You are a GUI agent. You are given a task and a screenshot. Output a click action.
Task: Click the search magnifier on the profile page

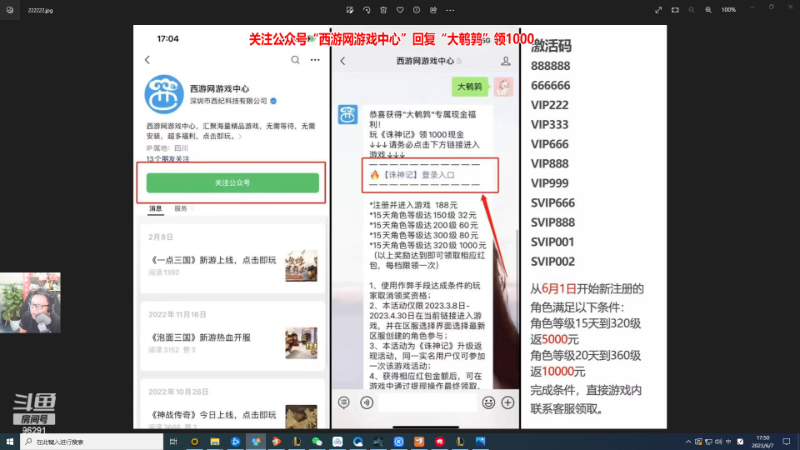tap(295, 60)
